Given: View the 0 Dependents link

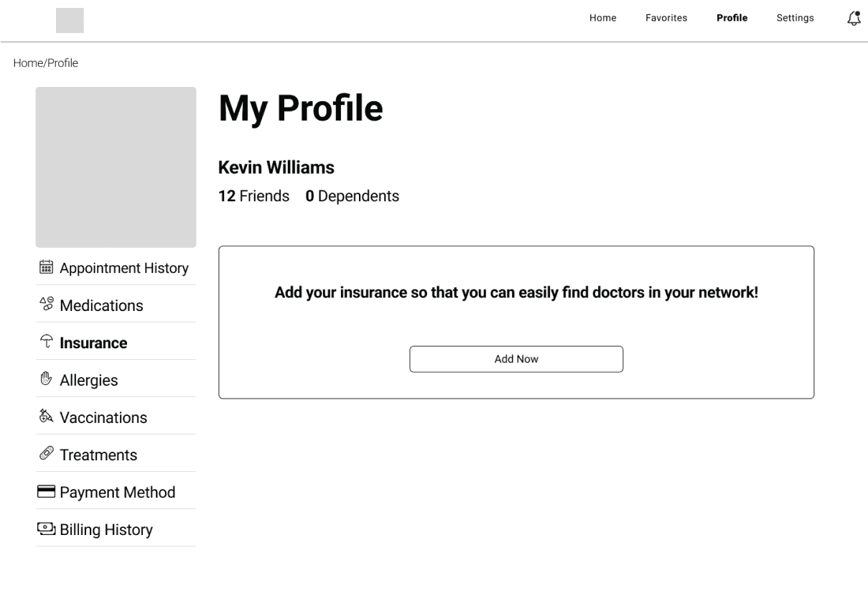Looking at the screenshot, I should pos(353,196).
